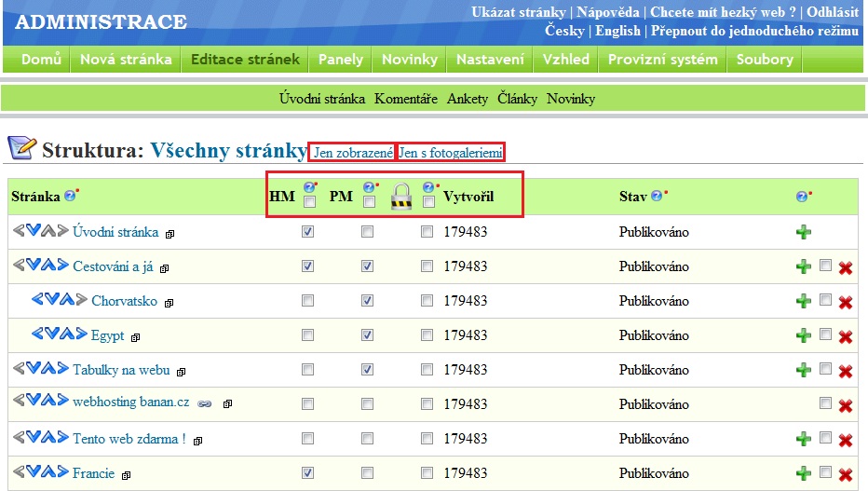
Task: Click the red X for webhosting banan.cz
Action: [846, 405]
